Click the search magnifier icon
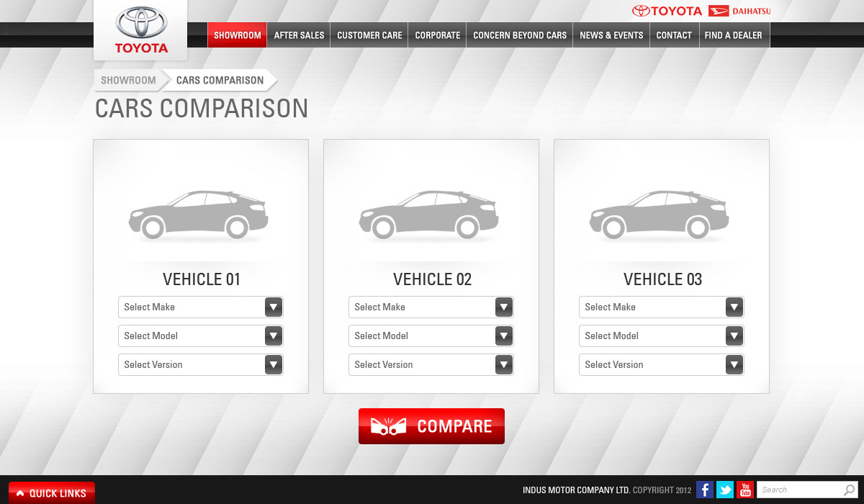This screenshot has width=864, height=504. (x=850, y=490)
